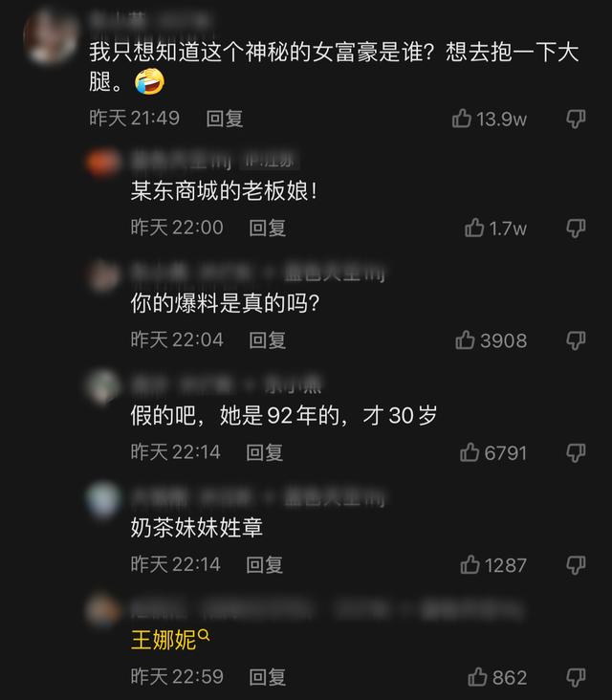
Task: Reply to the 假的吧 comment
Action: [265, 452]
